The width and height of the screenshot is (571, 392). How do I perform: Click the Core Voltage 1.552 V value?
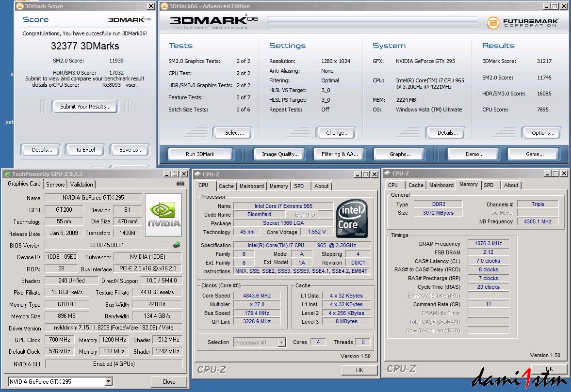(x=316, y=232)
